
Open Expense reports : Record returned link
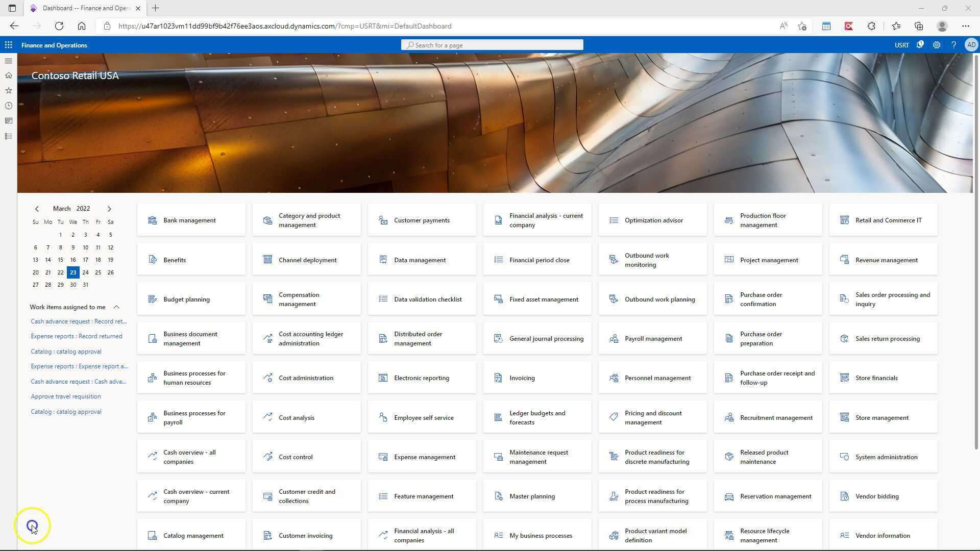tap(77, 336)
